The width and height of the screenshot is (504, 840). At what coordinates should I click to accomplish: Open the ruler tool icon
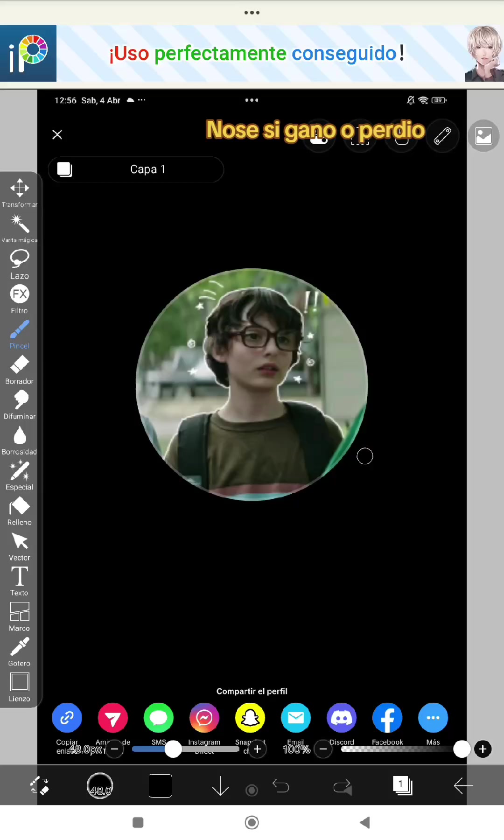click(442, 136)
